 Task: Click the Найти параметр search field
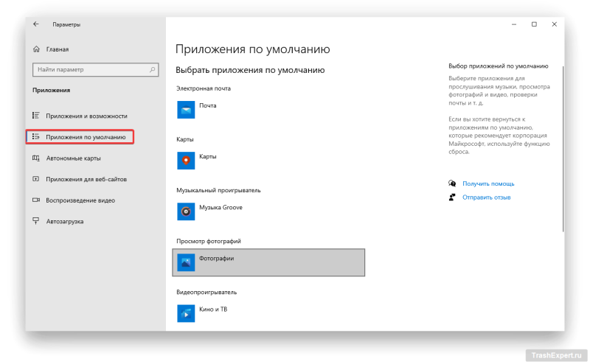[x=96, y=69]
